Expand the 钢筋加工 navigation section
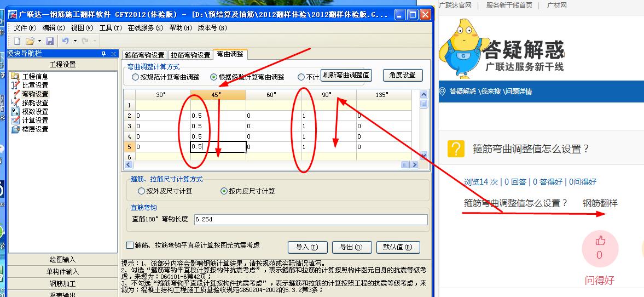Viewport: 644px width, 297px height. point(63,283)
